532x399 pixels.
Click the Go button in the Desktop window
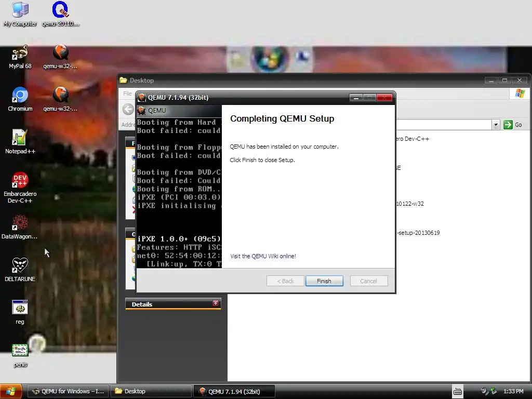pos(513,125)
